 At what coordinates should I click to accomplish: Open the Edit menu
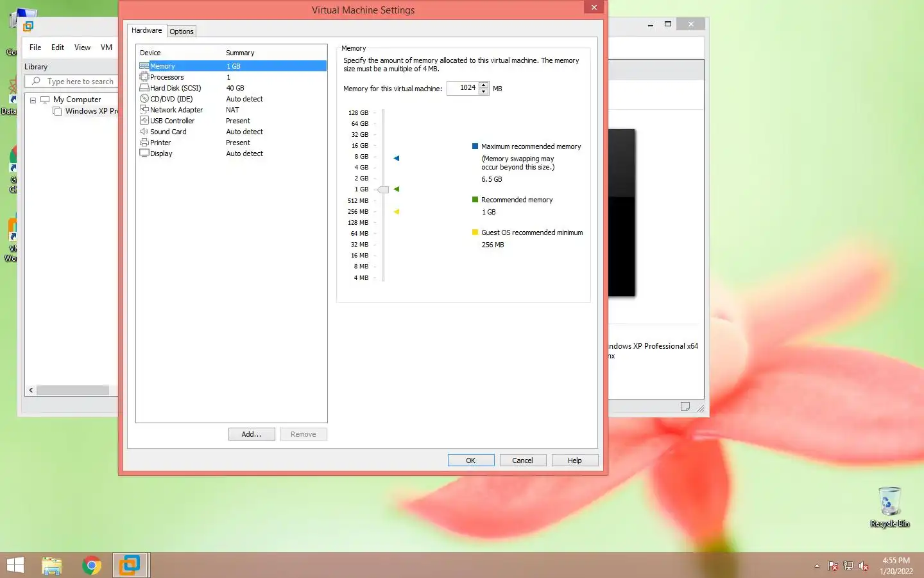pyautogui.click(x=58, y=48)
